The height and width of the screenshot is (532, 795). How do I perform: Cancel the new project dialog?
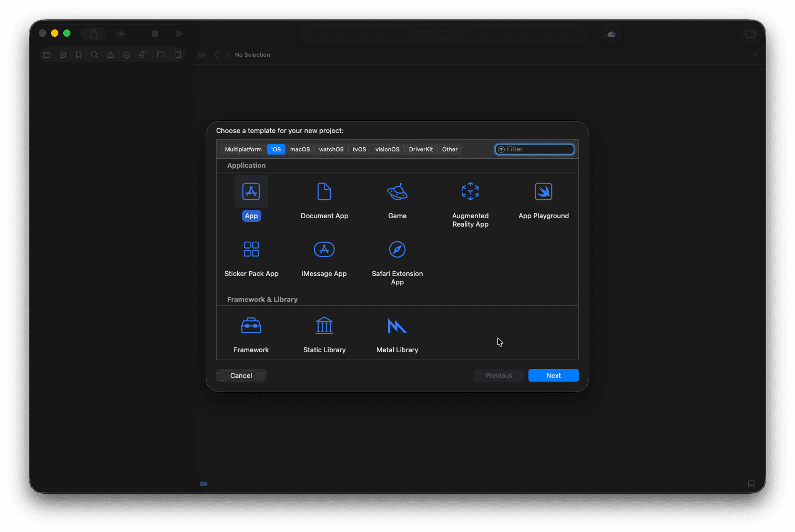[x=241, y=375]
